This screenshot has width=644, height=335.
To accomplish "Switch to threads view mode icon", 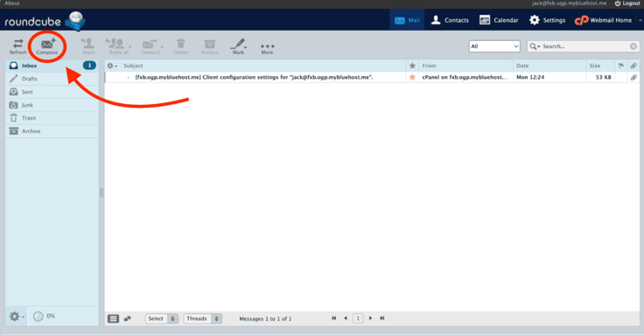I will point(128,318).
